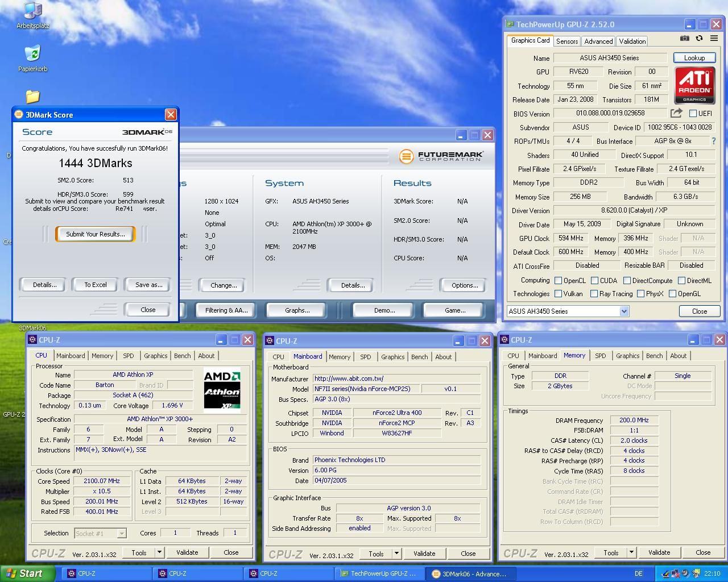Click the Options... button under Results
This screenshot has height=582, width=728.
(x=465, y=285)
